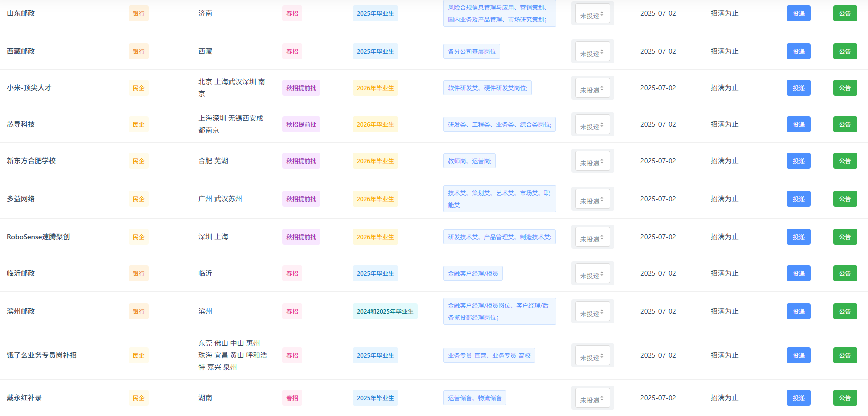Click 2026年毕业生 tag in 多益网络 row
This screenshot has width=868, height=416.
point(375,199)
